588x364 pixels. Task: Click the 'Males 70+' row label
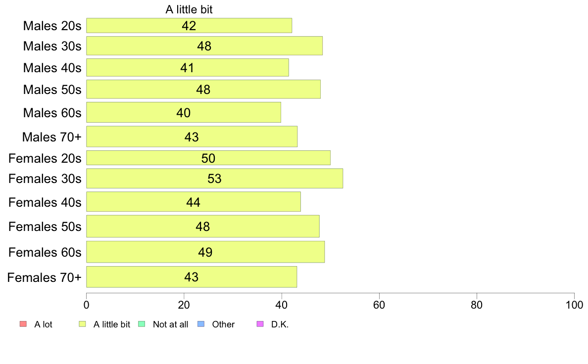coord(52,137)
